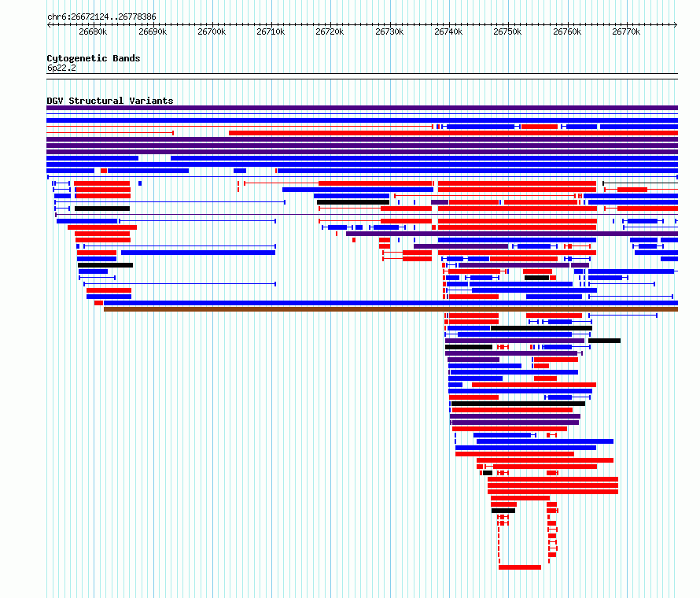Viewport: 700px width, 598px height.
Task: Click the 26770k ruler tick label
Action: [626, 31]
